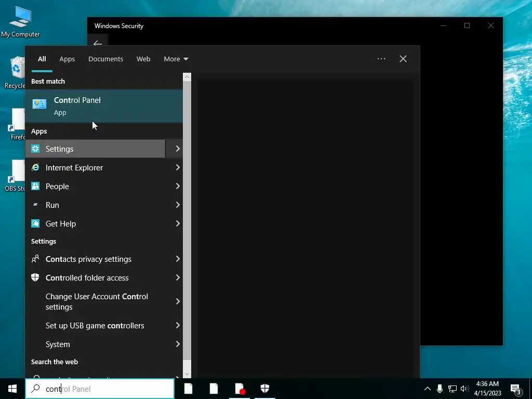Select the System settings result
This screenshot has height=399, width=532.
tap(58, 344)
